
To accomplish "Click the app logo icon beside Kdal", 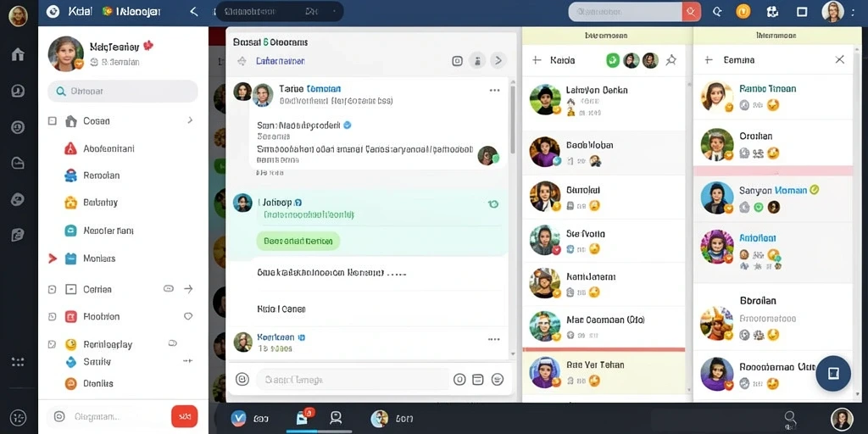I will point(53,11).
